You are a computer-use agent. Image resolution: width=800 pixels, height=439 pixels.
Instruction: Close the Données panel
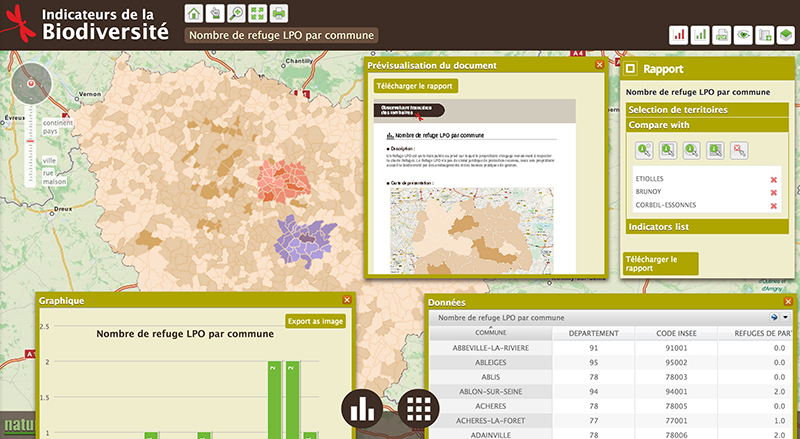pyautogui.click(x=788, y=302)
